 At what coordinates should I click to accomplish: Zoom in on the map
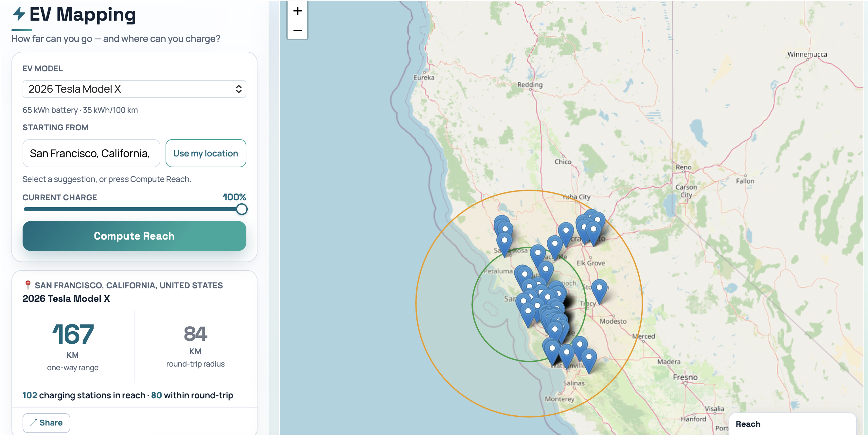coord(297,10)
